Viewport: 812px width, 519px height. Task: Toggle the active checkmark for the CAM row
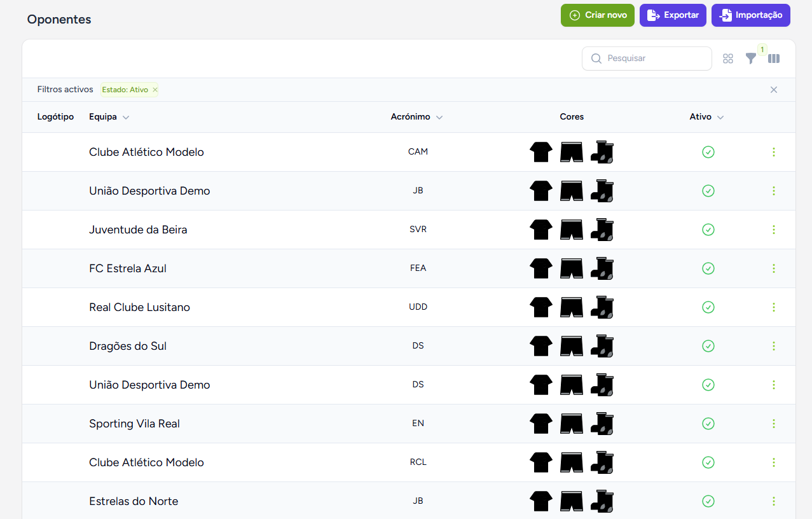tap(708, 152)
